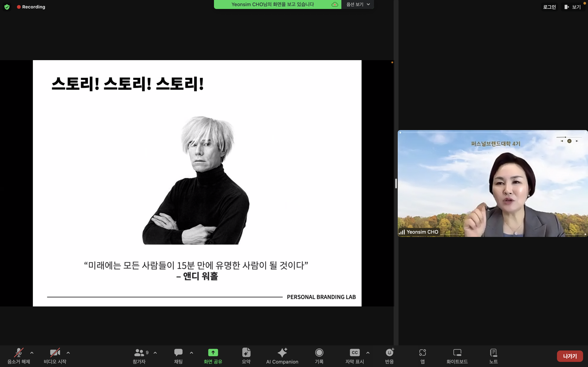This screenshot has height=367, width=588.
Task: Expand audio options arrow beside microphone
Action: (32, 353)
